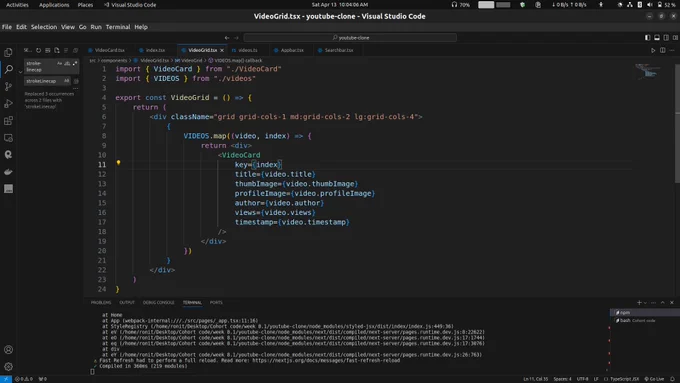Image resolution: width=680 pixels, height=383 pixels.
Task: Click the lightbulb code action on line 11
Action: click(118, 163)
